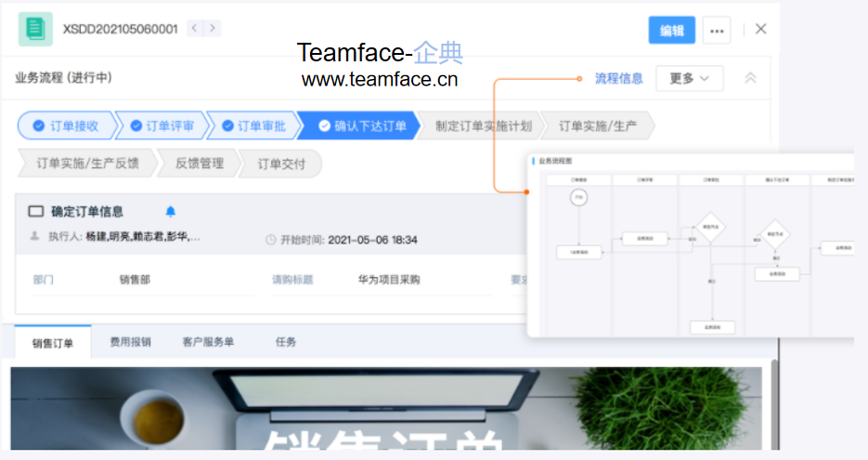Click the executor person icon
868x460 pixels.
(x=34, y=236)
